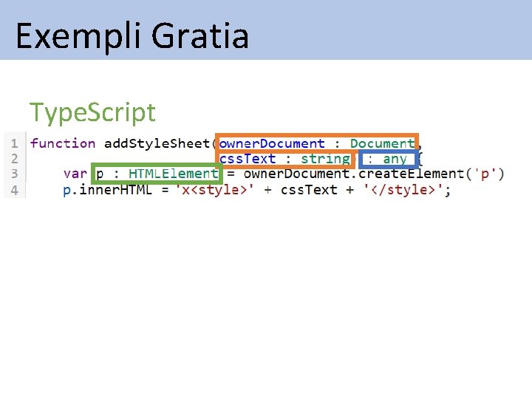This screenshot has width=532, height=399.
Task: Click line number 2 in code gutter
Action: tap(14, 159)
